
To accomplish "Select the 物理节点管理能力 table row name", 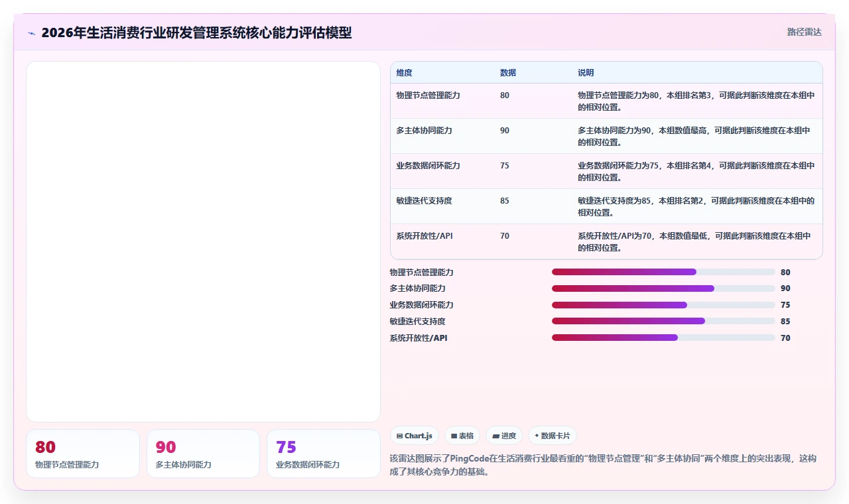I will point(428,95).
